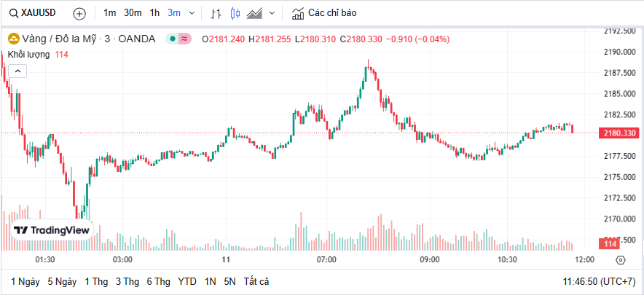
Task: Select the bar chart style icon
Action: coord(216,13)
